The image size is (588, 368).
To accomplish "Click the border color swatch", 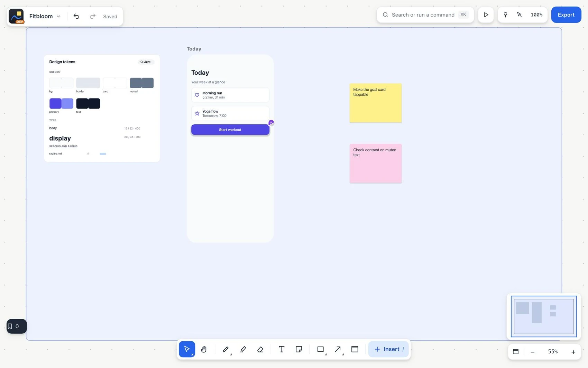I will click(88, 83).
